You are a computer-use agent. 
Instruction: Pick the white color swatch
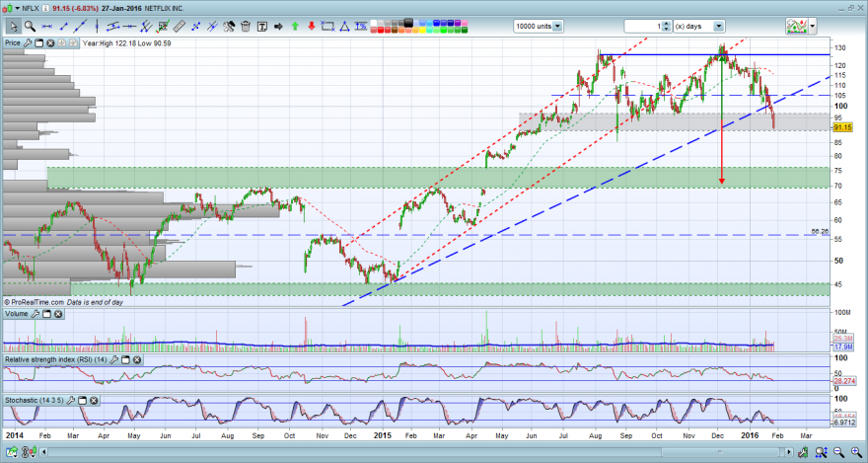tap(374, 23)
